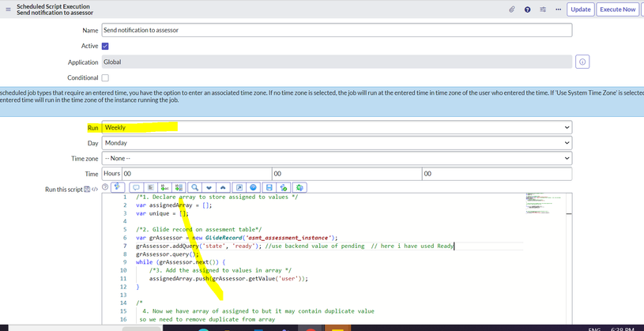The image size is (644, 331).
Task: Click the script tag icon beside Run this script
Action: point(95,190)
